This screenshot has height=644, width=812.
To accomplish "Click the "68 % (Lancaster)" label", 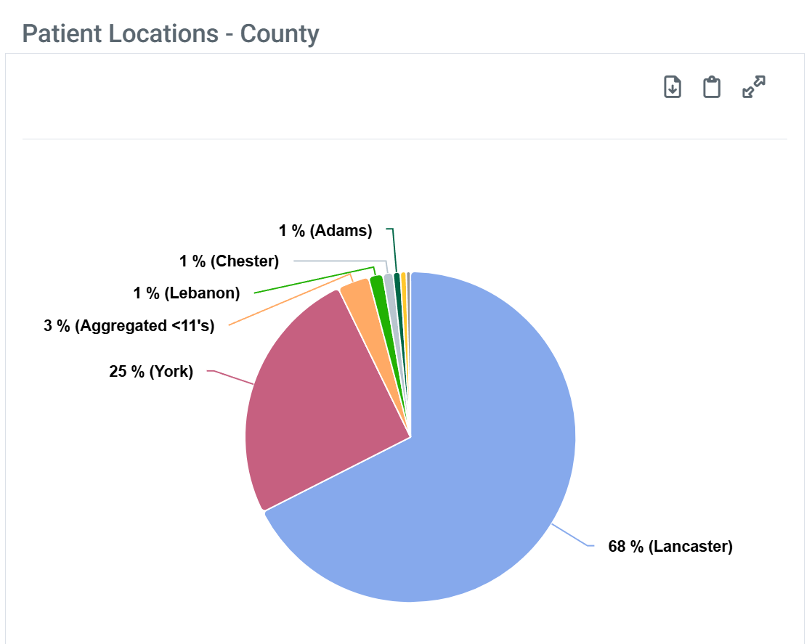I will pyautogui.click(x=670, y=547).
